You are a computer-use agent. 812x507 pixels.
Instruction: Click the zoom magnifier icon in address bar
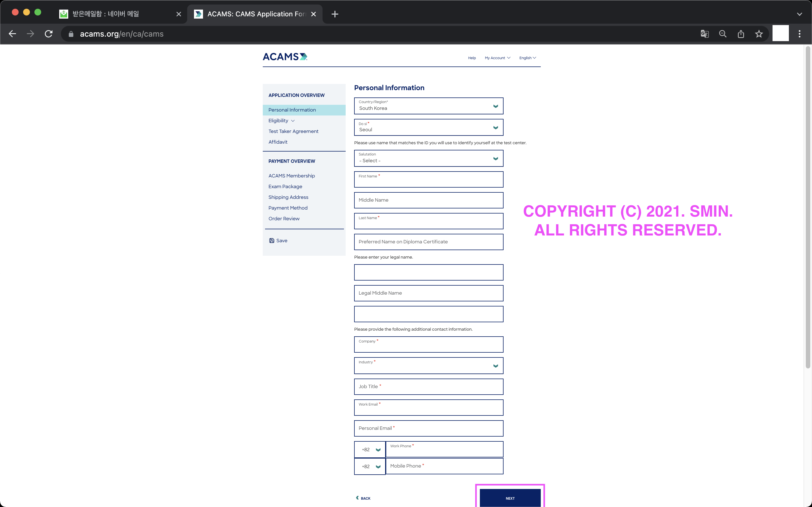(x=723, y=34)
